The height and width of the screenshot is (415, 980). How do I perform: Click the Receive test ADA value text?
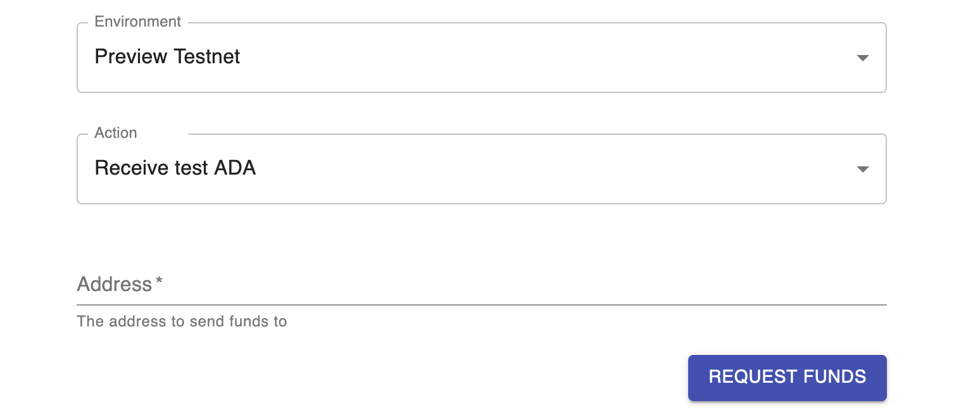click(x=175, y=168)
